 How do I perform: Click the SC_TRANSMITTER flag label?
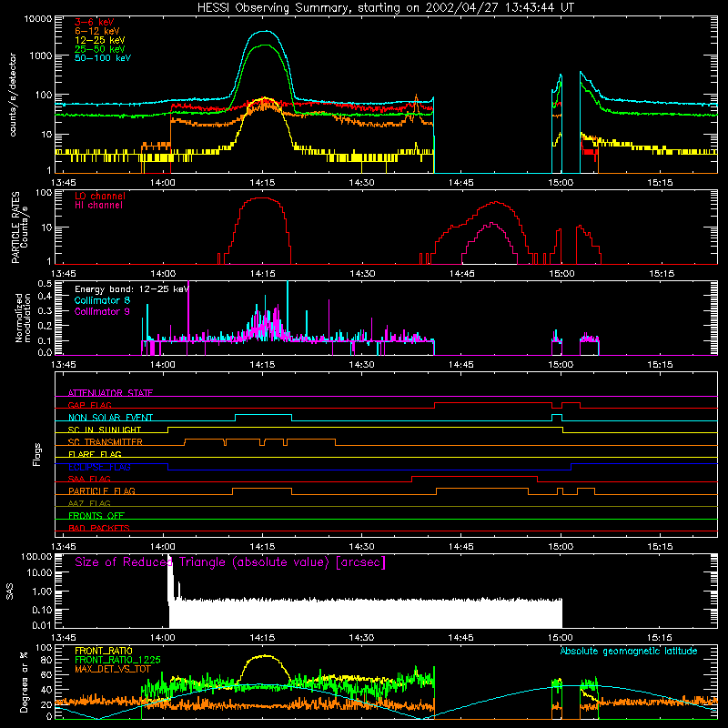tap(106, 442)
